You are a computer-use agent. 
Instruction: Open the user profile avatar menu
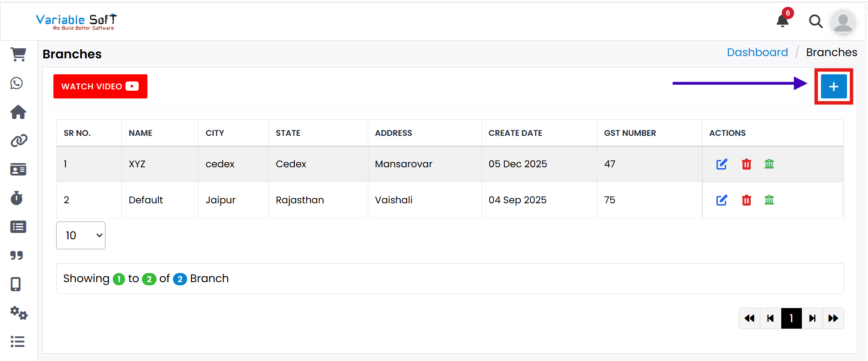[842, 22]
